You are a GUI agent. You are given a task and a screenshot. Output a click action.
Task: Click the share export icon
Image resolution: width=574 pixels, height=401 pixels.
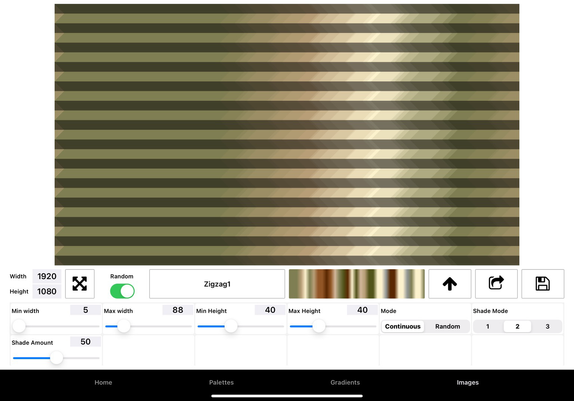[496, 284]
